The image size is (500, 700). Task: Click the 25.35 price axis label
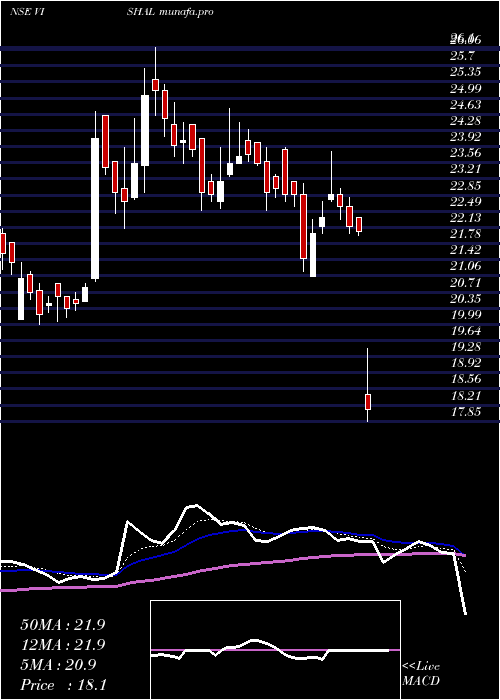466,72
